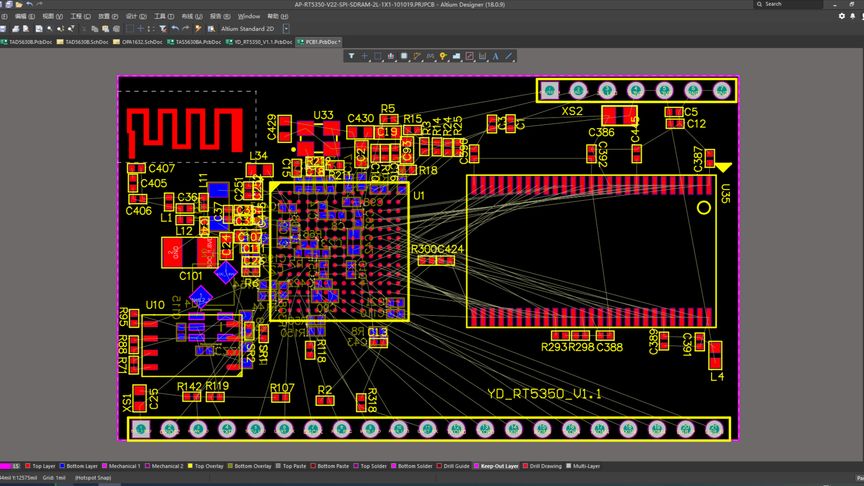Select the place via tool icon
Screen dimensions: 864x486
444,56
